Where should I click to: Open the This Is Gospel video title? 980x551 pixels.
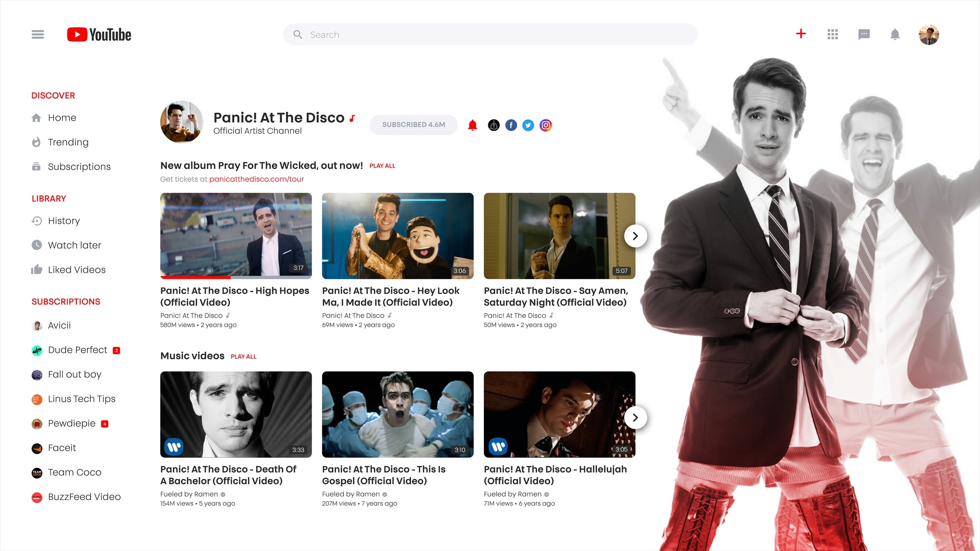click(x=384, y=475)
